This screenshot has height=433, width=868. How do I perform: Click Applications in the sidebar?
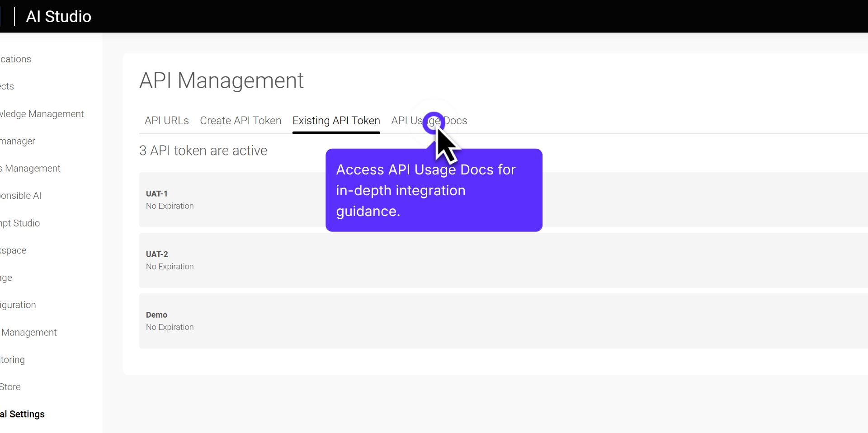click(15, 59)
